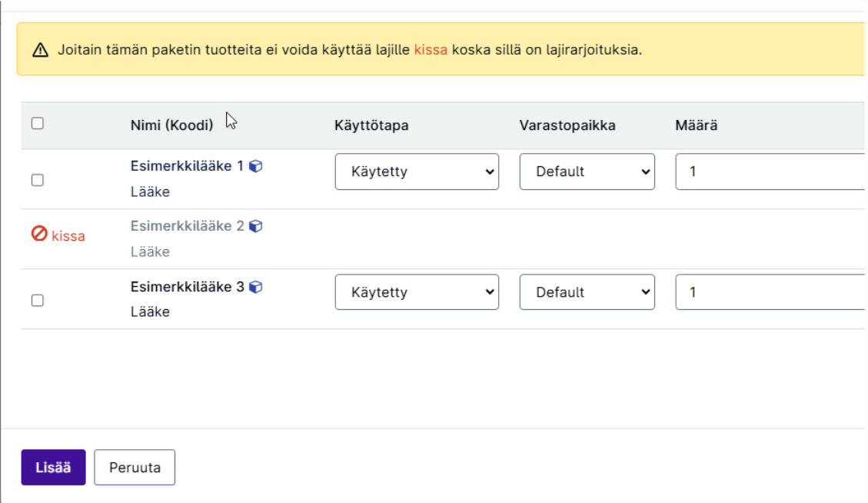868x503 pixels.
Task: Click the red kissa word in the warning banner
Action: tap(431, 50)
